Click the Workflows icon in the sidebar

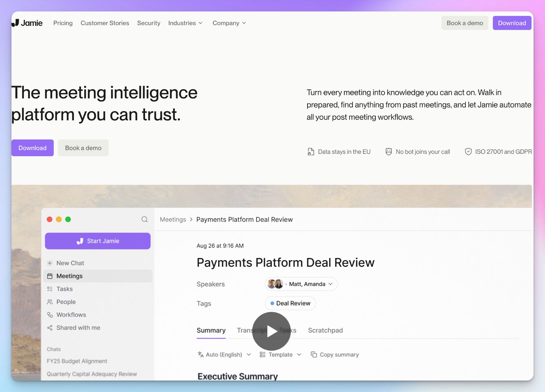50,315
